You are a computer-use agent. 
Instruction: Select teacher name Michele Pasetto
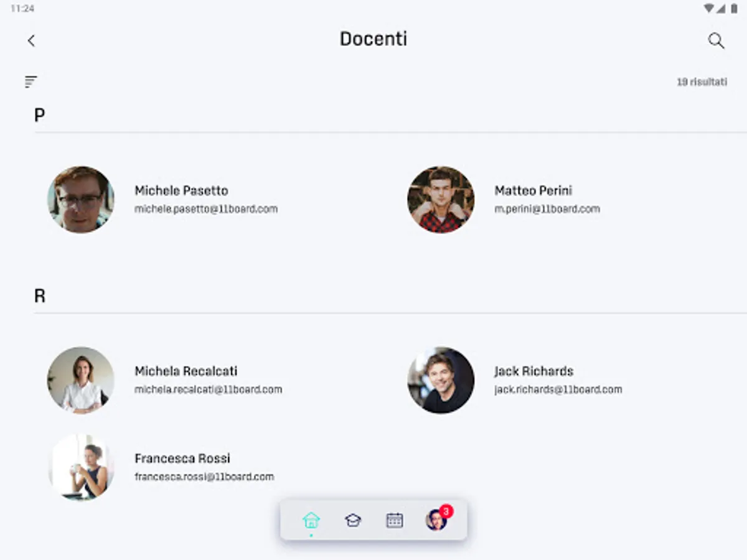(x=181, y=190)
